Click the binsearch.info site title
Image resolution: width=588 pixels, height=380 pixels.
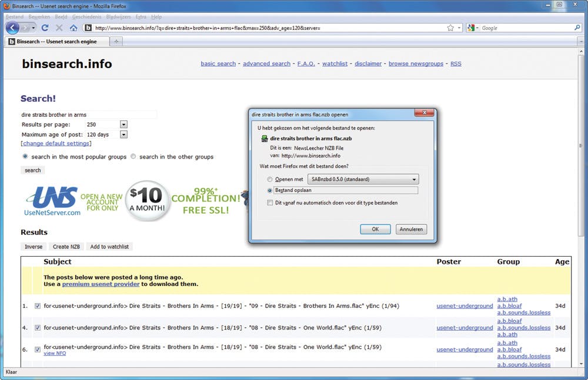point(67,63)
